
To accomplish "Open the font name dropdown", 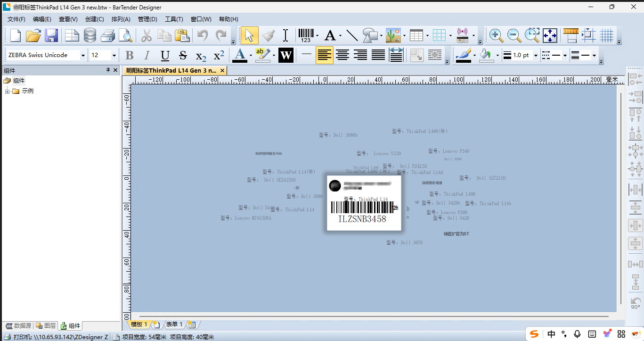I will (x=83, y=56).
